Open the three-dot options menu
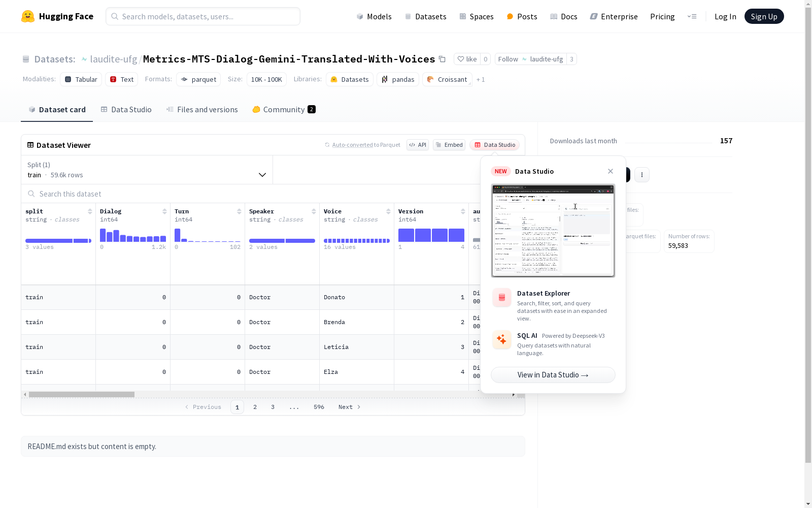This screenshot has width=812, height=508. [x=642, y=175]
